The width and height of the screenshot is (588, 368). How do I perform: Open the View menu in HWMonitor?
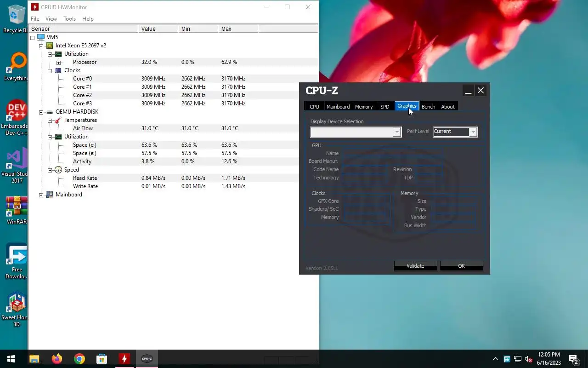click(51, 19)
